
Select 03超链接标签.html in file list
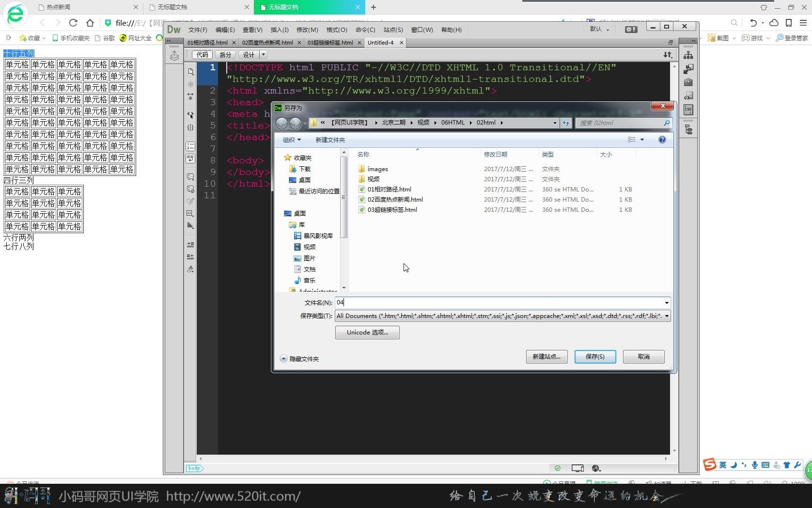click(392, 210)
